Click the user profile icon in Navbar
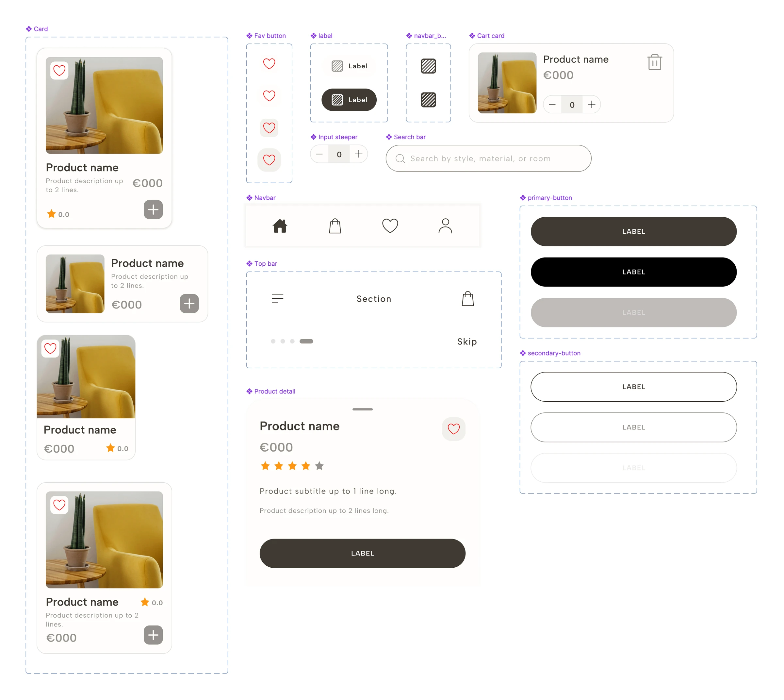The image size is (784, 700). click(445, 226)
